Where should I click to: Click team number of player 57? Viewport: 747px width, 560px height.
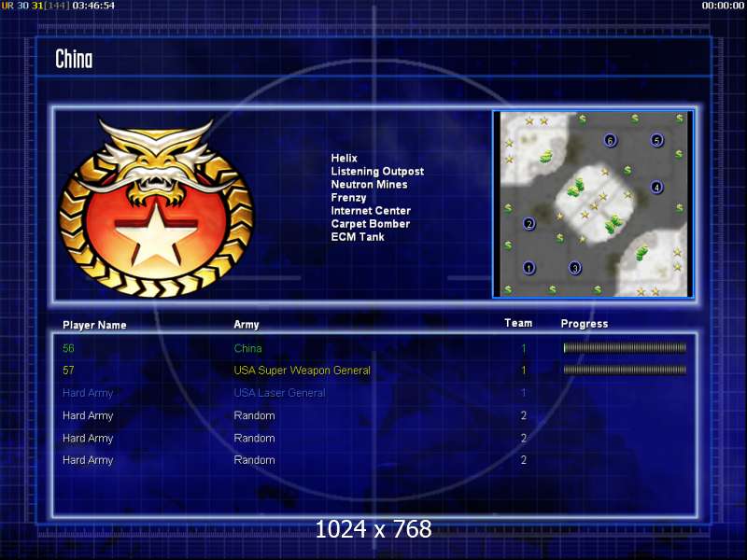(524, 371)
